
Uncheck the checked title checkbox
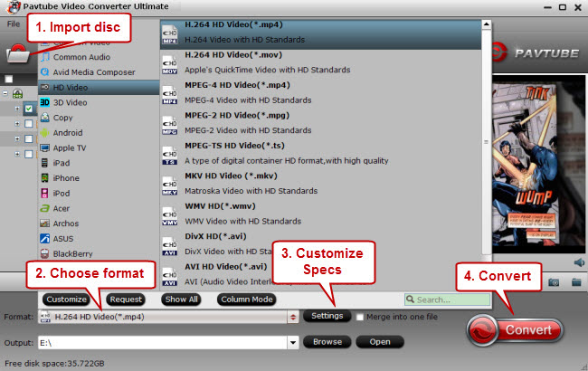(29, 109)
